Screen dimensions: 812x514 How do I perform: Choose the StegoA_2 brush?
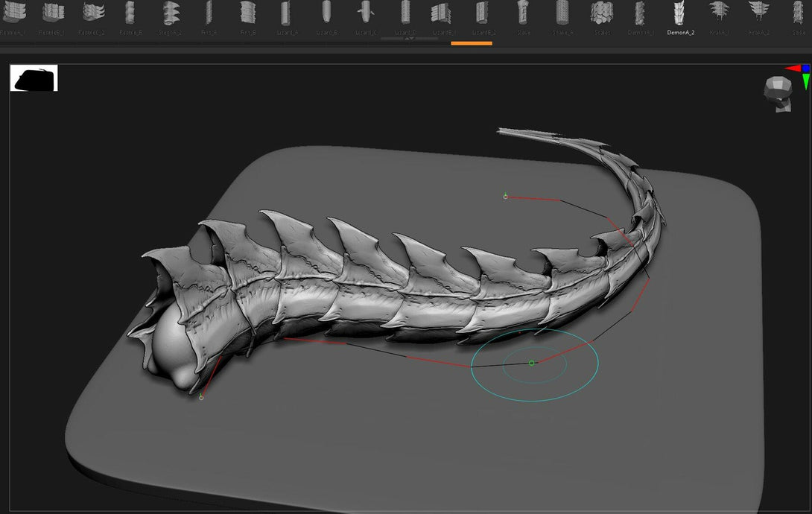click(170, 16)
